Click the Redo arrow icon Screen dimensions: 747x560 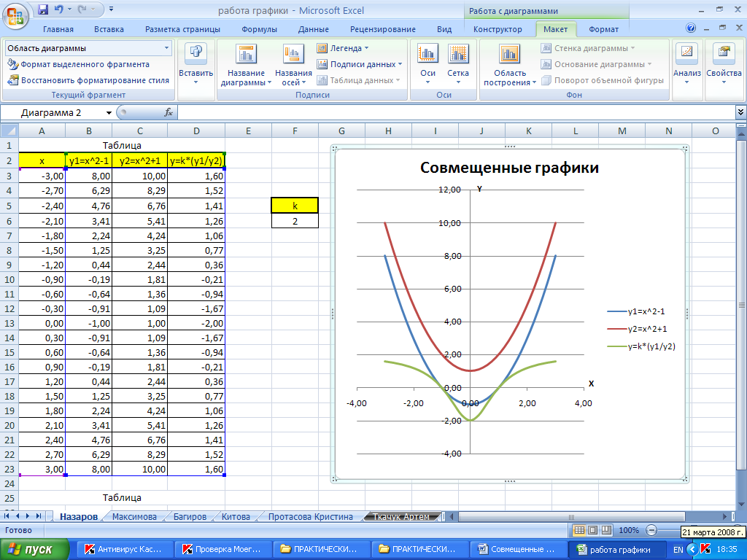pyautogui.click(x=83, y=9)
